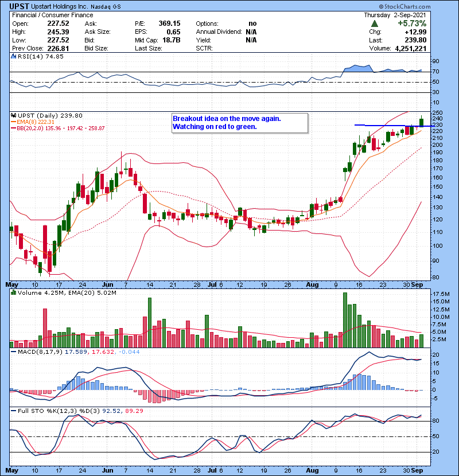The image size is (459, 476).
Task: Click the Nasdaq GS exchange label
Action: [106, 7]
